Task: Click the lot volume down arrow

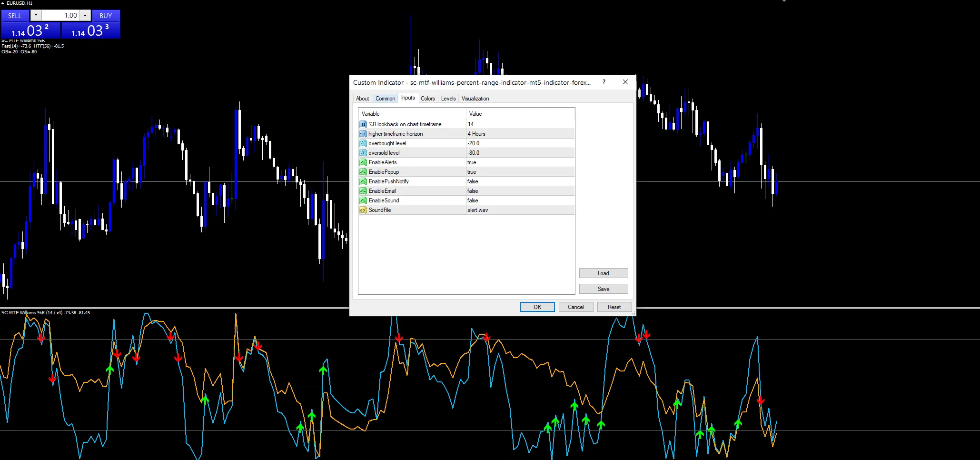Action: (x=36, y=16)
